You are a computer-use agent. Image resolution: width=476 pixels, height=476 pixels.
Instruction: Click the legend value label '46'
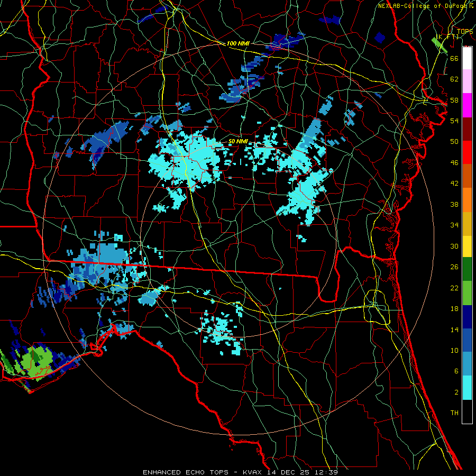[454, 163]
